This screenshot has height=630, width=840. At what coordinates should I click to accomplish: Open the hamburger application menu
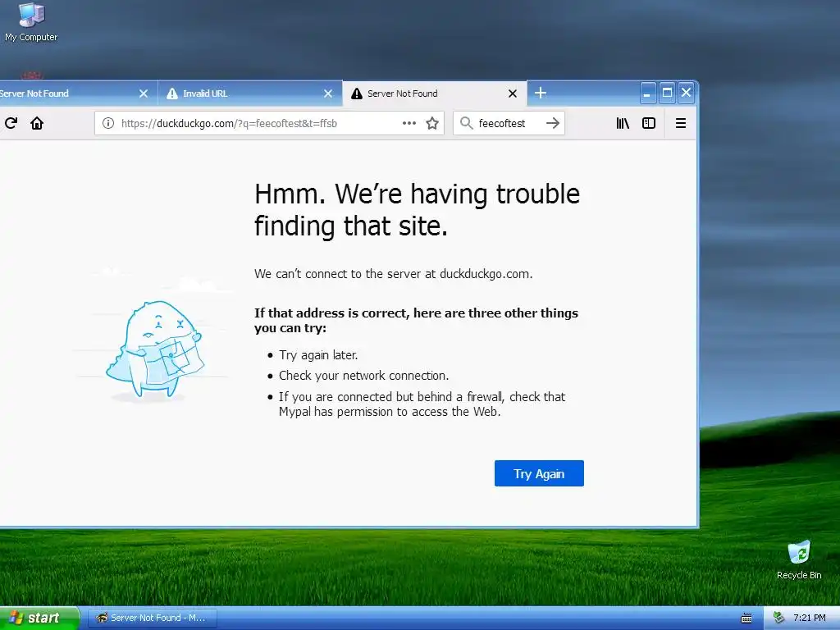point(681,123)
